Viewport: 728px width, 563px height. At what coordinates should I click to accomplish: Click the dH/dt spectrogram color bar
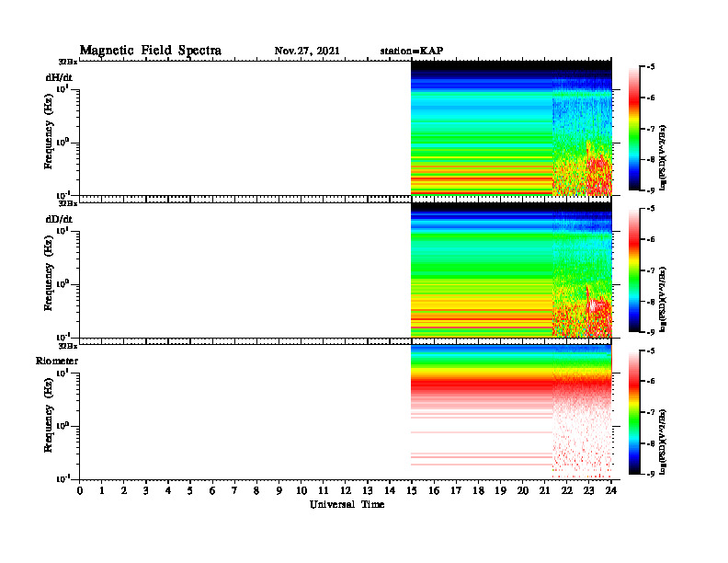tap(634, 128)
